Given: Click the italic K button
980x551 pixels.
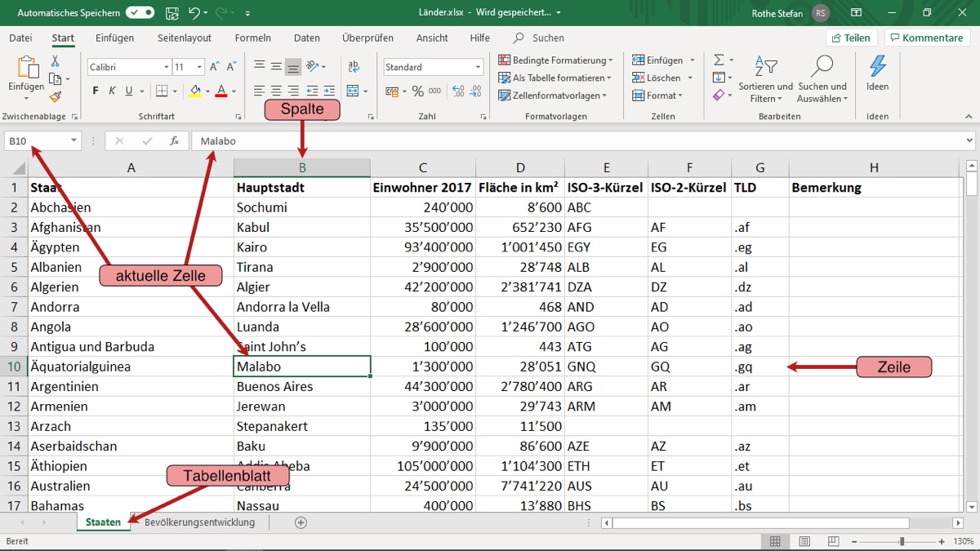Looking at the screenshot, I should point(113,91).
